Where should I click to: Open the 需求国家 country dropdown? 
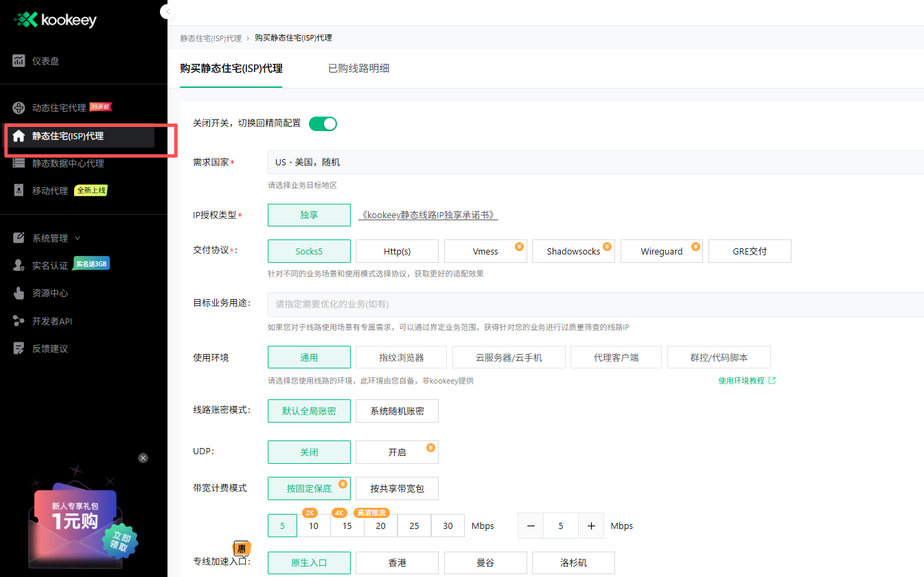point(594,163)
